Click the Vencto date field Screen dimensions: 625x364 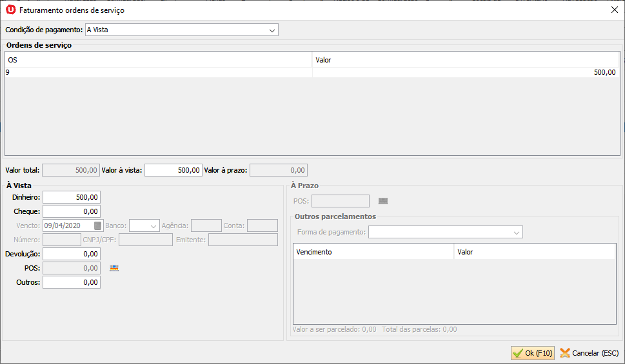68,225
